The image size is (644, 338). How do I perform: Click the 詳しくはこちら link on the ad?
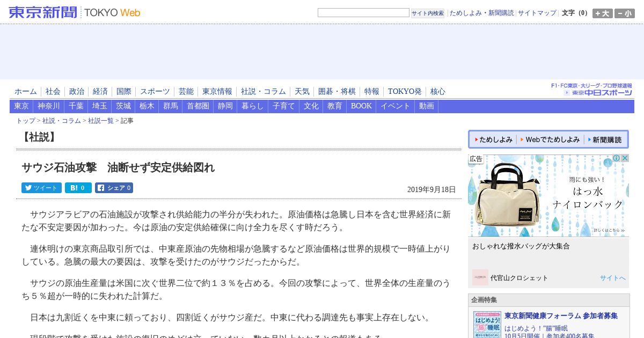tap(609, 230)
